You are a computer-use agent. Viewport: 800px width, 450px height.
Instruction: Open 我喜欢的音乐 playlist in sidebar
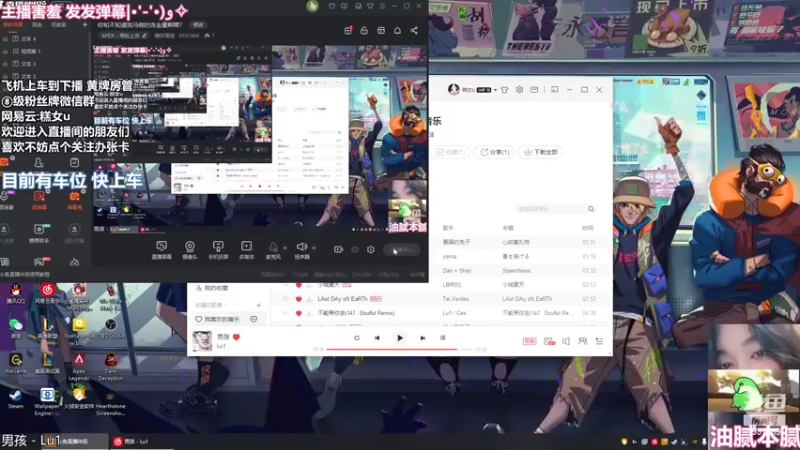pyautogui.click(x=221, y=319)
